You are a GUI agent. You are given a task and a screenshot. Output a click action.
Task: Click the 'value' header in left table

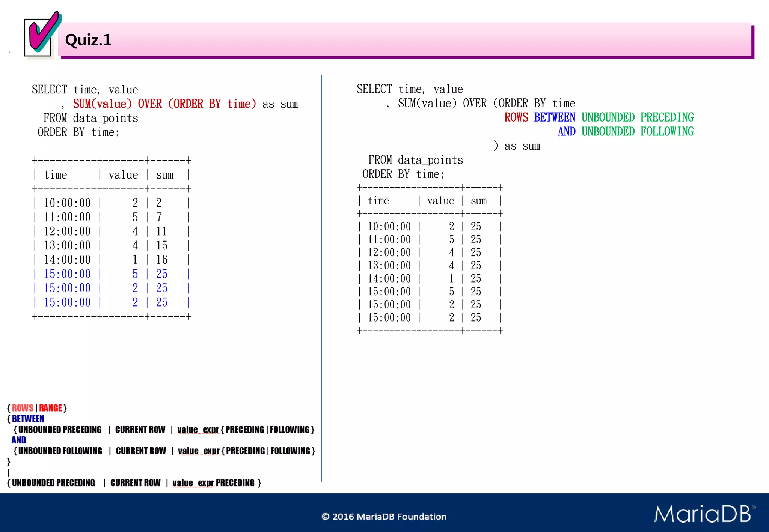(x=123, y=175)
